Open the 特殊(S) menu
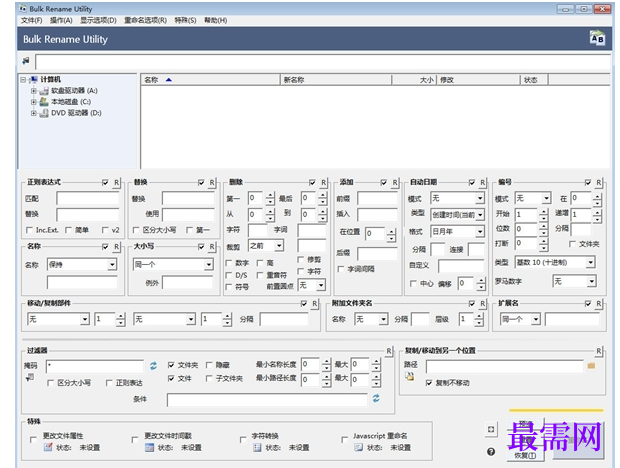620x468 pixels. [x=185, y=20]
